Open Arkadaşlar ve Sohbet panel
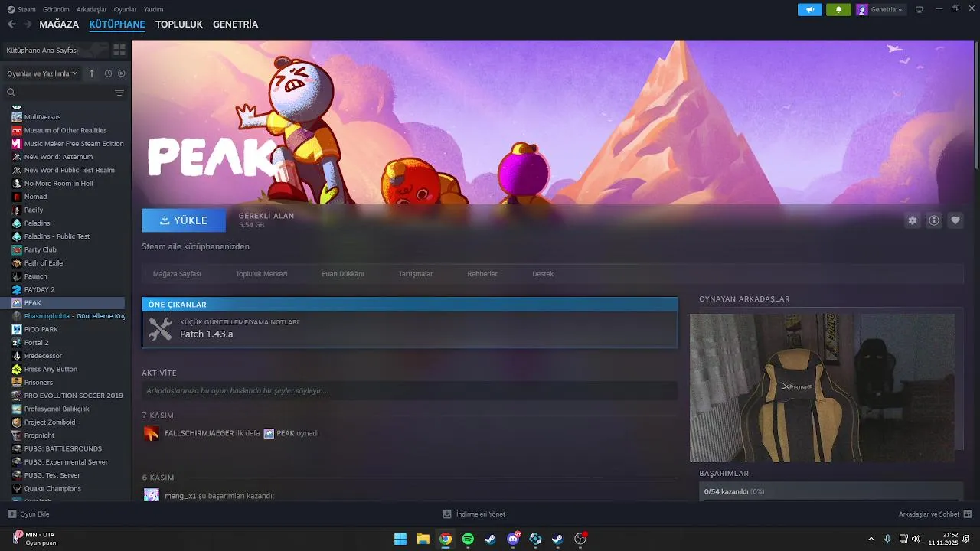 coord(935,514)
